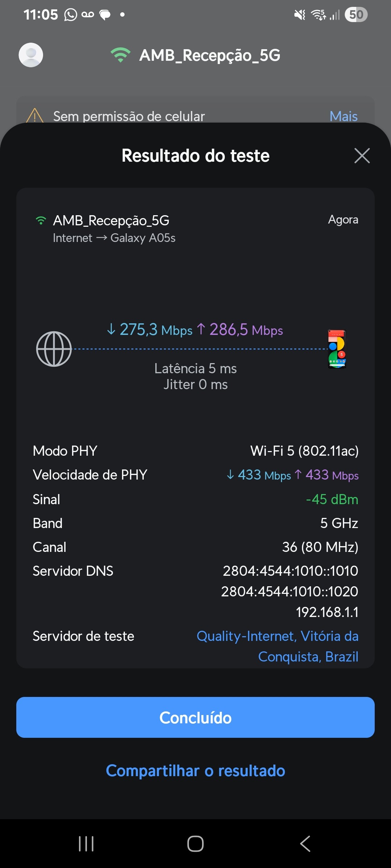Tap the green Wi-Fi icon in header

coord(120,55)
